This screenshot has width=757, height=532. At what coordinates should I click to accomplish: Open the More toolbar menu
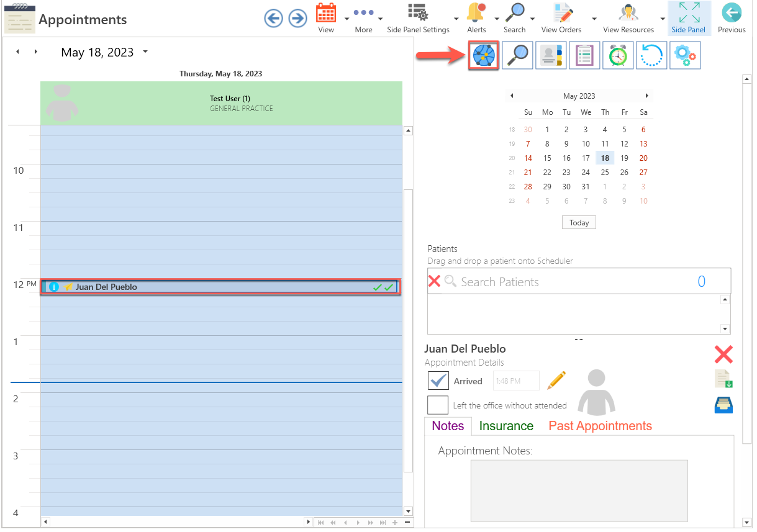pos(363,18)
